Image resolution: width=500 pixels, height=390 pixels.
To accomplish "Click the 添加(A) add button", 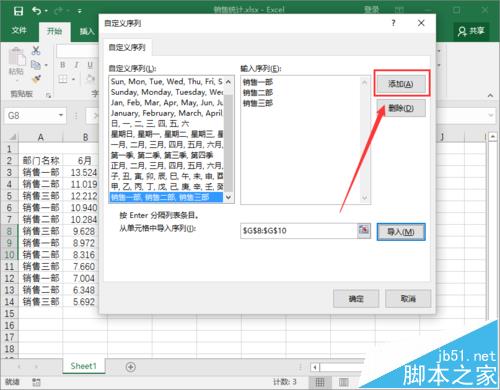I will pos(401,84).
